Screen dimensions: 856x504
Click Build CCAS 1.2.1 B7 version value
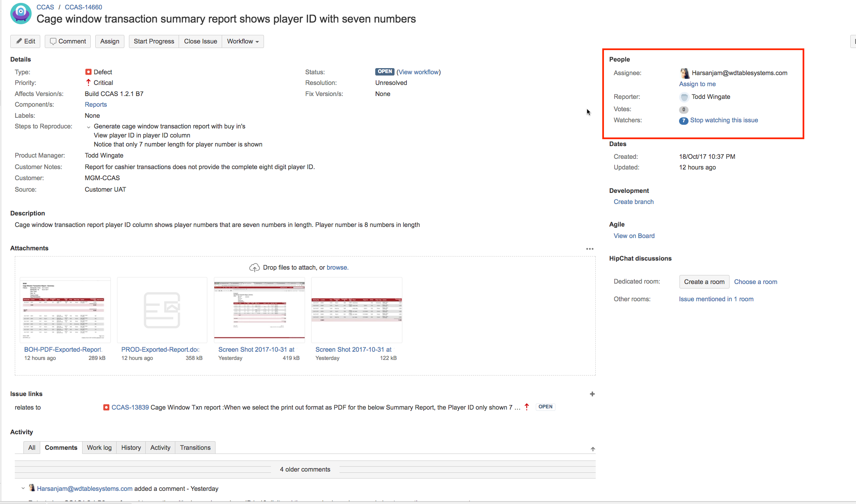114,94
